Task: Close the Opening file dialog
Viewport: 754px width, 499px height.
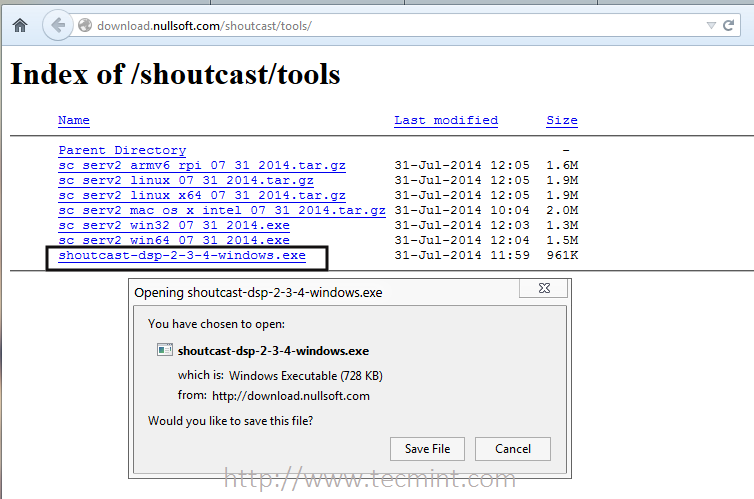Action: click(x=544, y=288)
